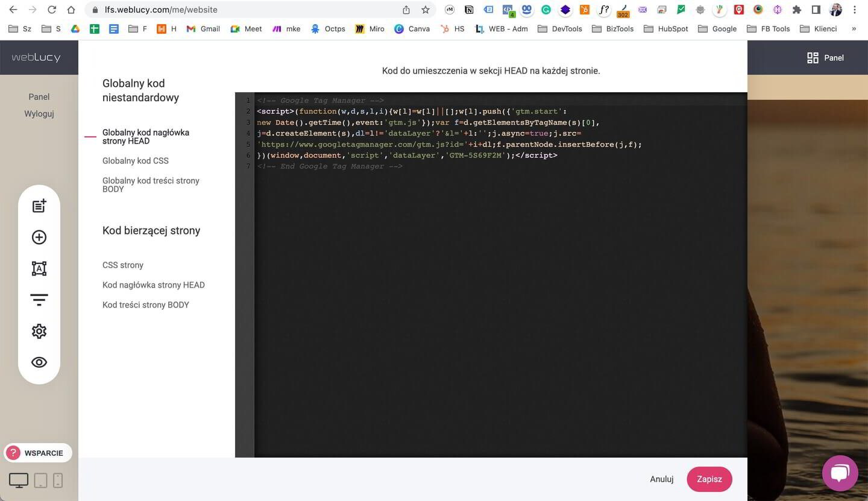The height and width of the screenshot is (501, 868).
Task: Open the support chat bubble
Action: click(840, 473)
